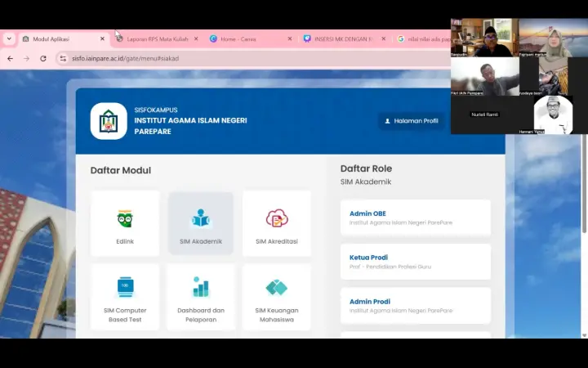The image size is (588, 368).
Task: Click the Halaman Profil button
Action: (x=412, y=121)
